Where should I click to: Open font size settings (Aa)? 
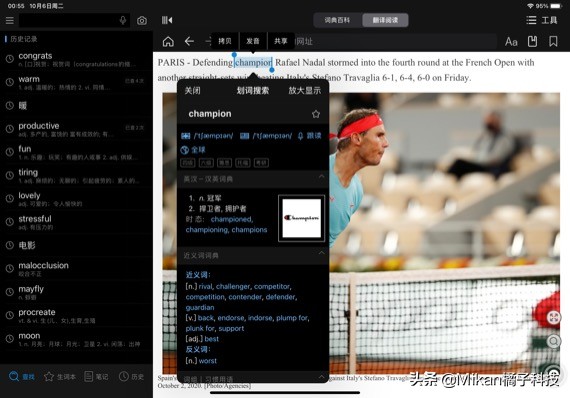pyautogui.click(x=511, y=41)
